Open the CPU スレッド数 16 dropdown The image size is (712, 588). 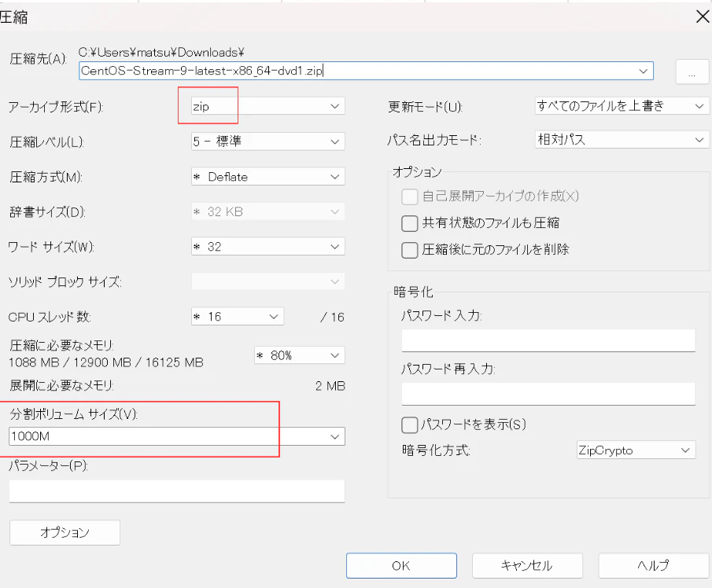point(238,317)
